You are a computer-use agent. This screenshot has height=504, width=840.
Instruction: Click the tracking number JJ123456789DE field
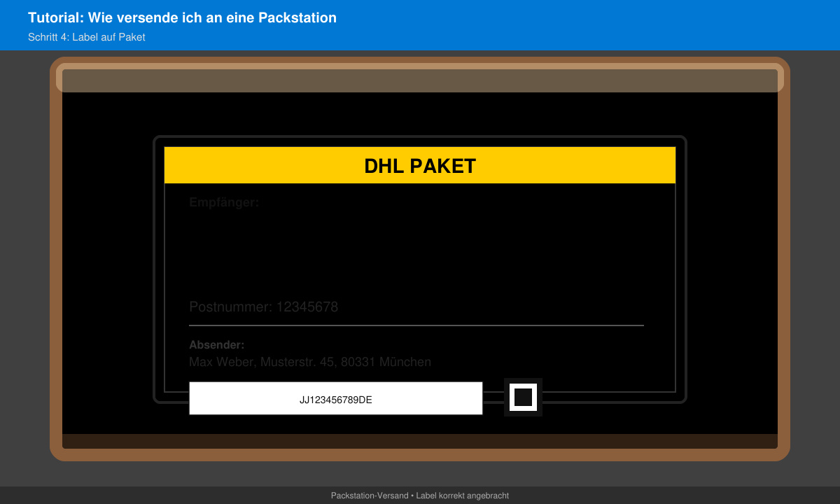coord(336,398)
